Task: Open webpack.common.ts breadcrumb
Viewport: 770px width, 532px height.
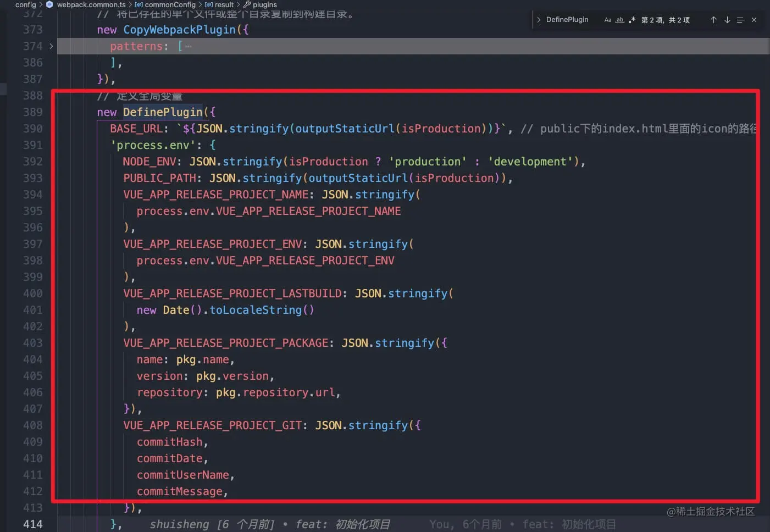Action: pyautogui.click(x=91, y=4)
